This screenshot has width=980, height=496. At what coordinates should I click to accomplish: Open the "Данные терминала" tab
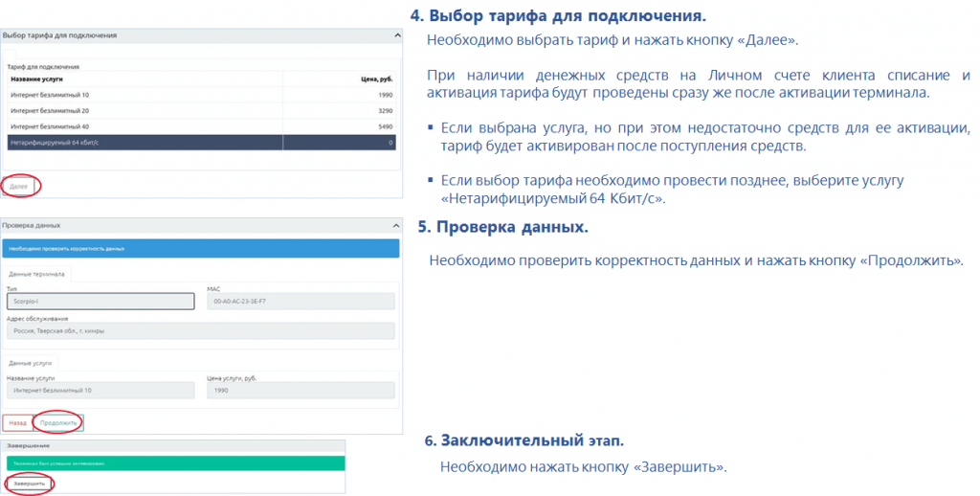click(x=37, y=273)
